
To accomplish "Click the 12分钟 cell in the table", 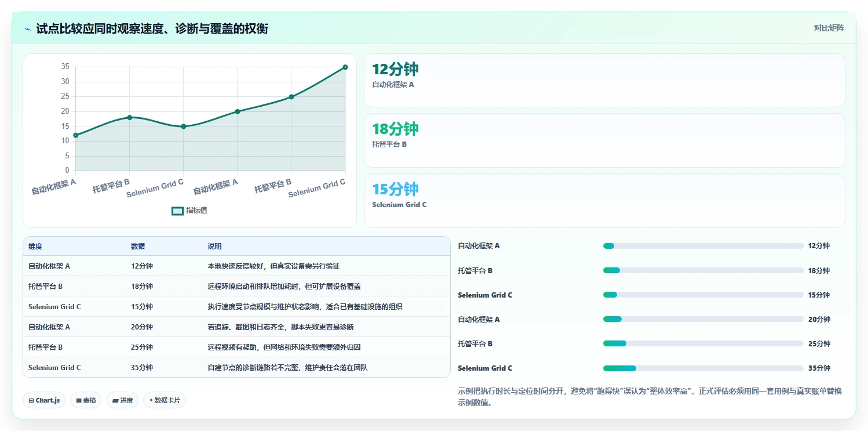I will (x=142, y=266).
